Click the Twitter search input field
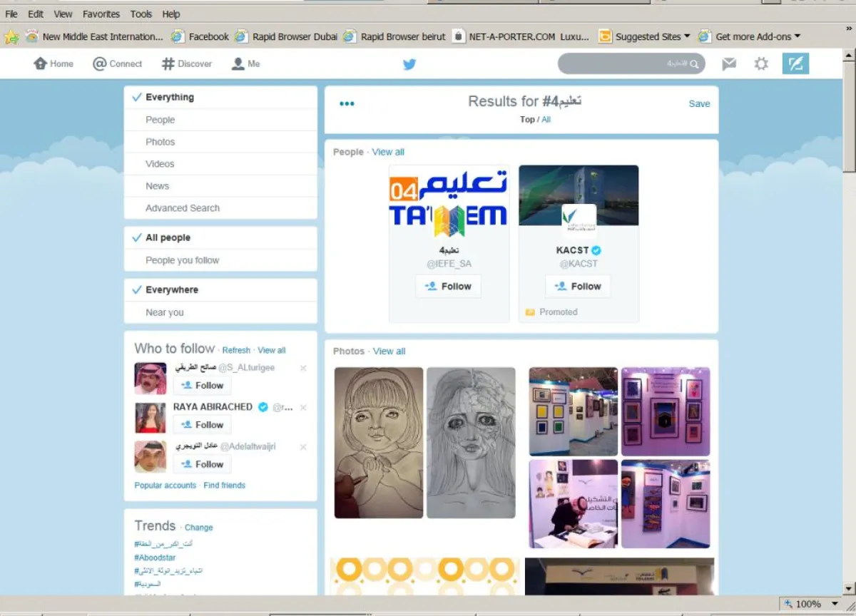Image resolution: width=856 pixels, height=616 pixels. point(624,63)
